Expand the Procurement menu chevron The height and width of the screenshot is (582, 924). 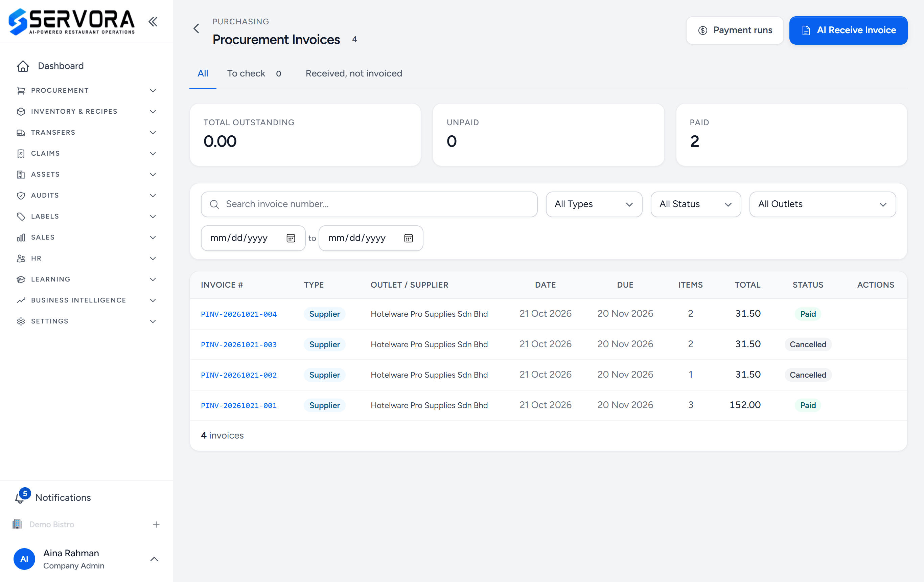pos(153,91)
